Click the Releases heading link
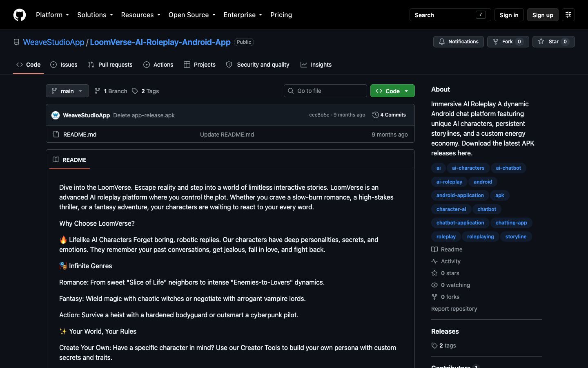Screen dimensions: 588x368 [x=445, y=331]
